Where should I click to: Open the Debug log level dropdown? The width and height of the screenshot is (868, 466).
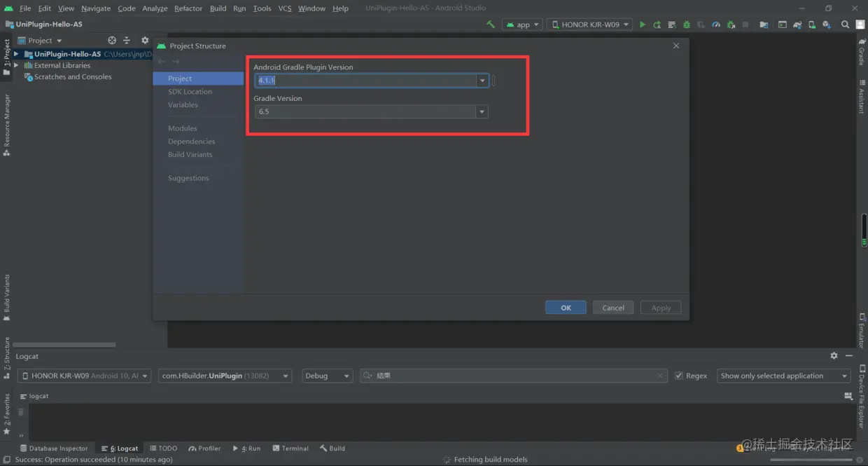click(x=328, y=376)
